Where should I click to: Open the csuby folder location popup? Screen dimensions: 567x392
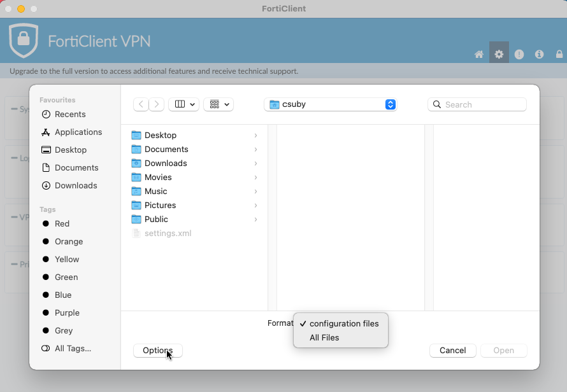[331, 104]
